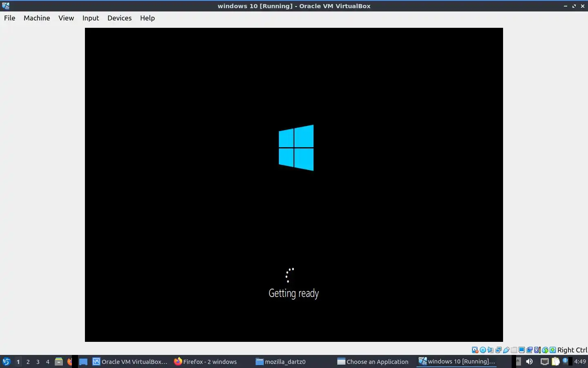
Task: Open the wired network tray icon
Action: click(x=544, y=361)
